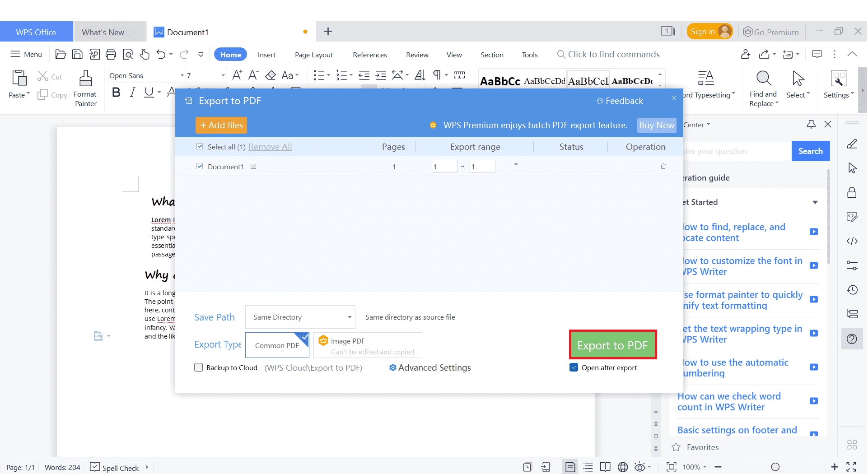Image resolution: width=868 pixels, height=474 pixels.
Task: Click the export range end page field
Action: pos(482,166)
